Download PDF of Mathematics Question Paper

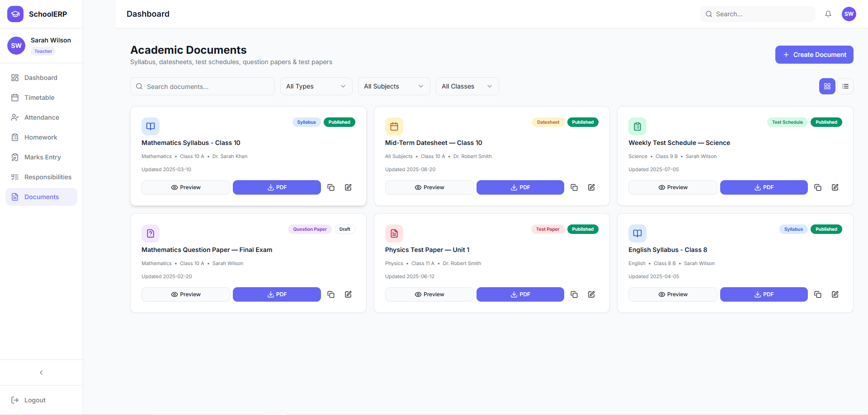(277, 294)
